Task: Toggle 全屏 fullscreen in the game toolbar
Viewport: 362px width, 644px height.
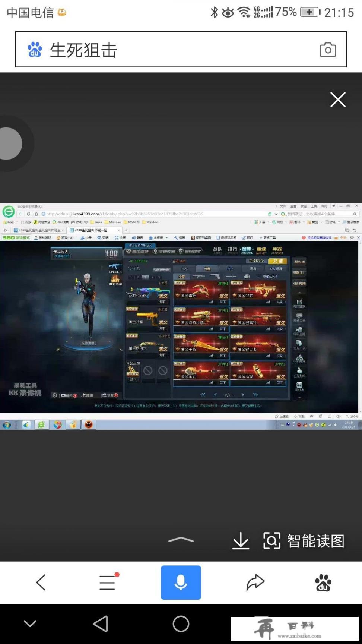Action: click(120, 238)
